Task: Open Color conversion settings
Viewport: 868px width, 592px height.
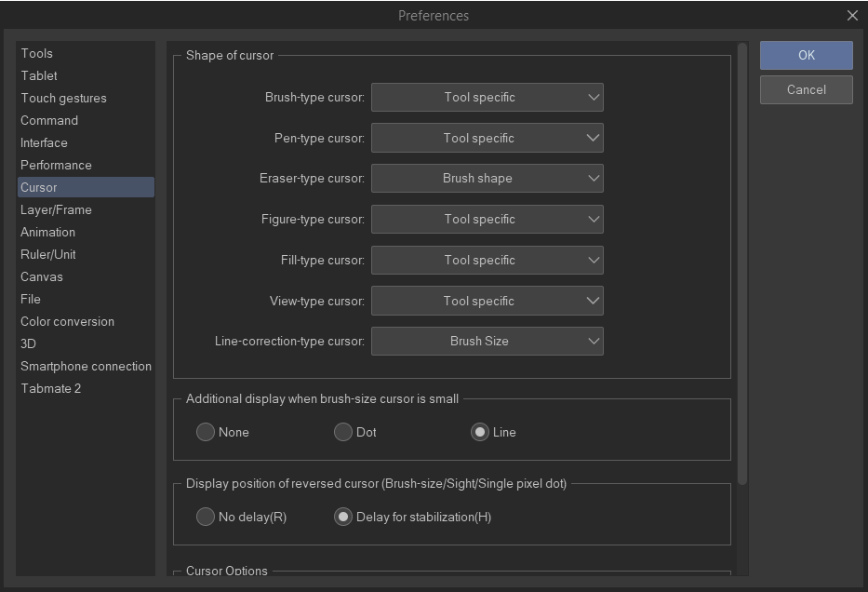Action: tap(86, 321)
